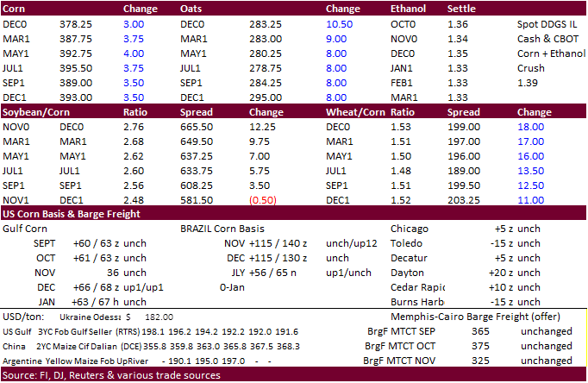Click the Cedar Rapic location cell
Image resolution: width=588 pixels, height=383 pixels.
419,287
